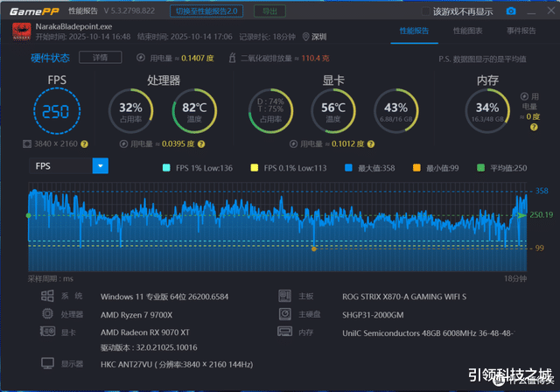Click the camera screenshot icon
560x392 pixels.
511,11
